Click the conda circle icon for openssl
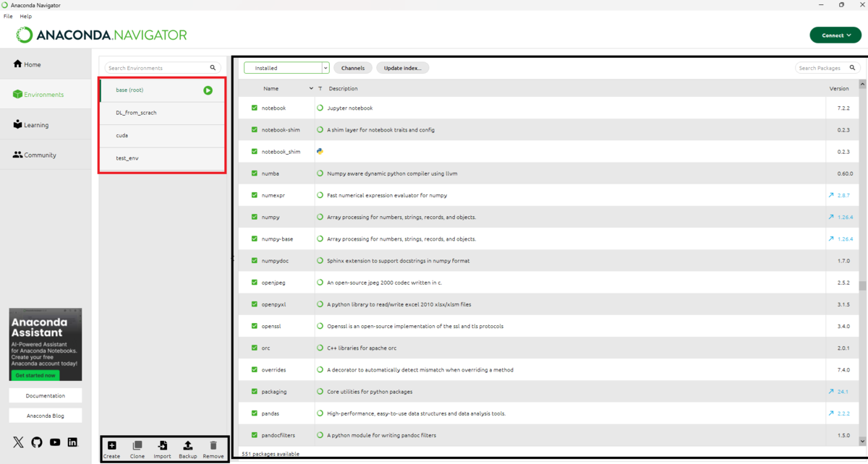This screenshot has width=868, height=464. (320, 326)
